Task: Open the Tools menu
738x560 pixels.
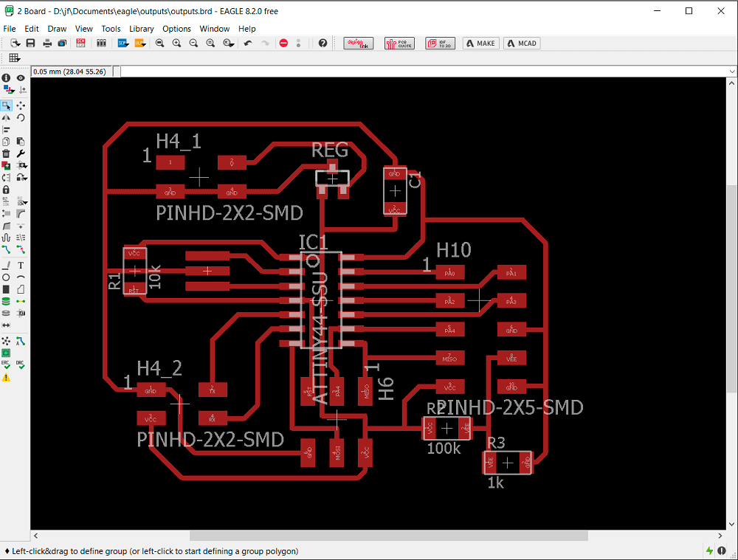Action: point(111,29)
